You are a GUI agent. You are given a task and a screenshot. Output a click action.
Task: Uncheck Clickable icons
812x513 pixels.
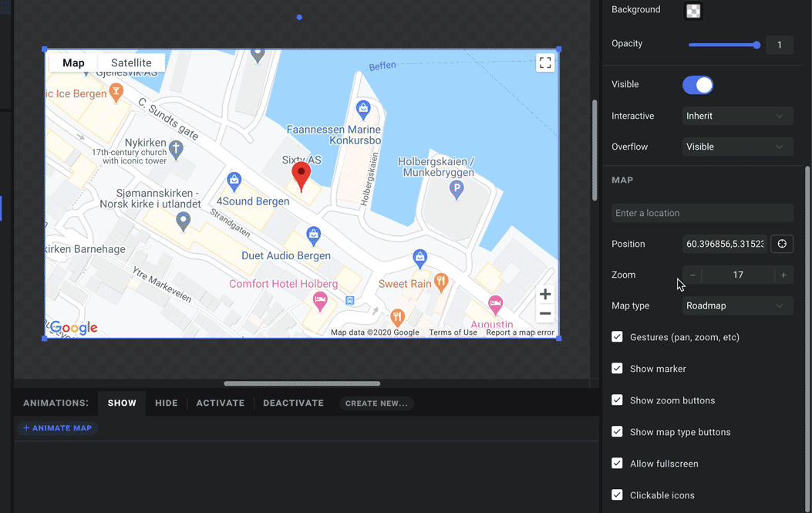(617, 494)
